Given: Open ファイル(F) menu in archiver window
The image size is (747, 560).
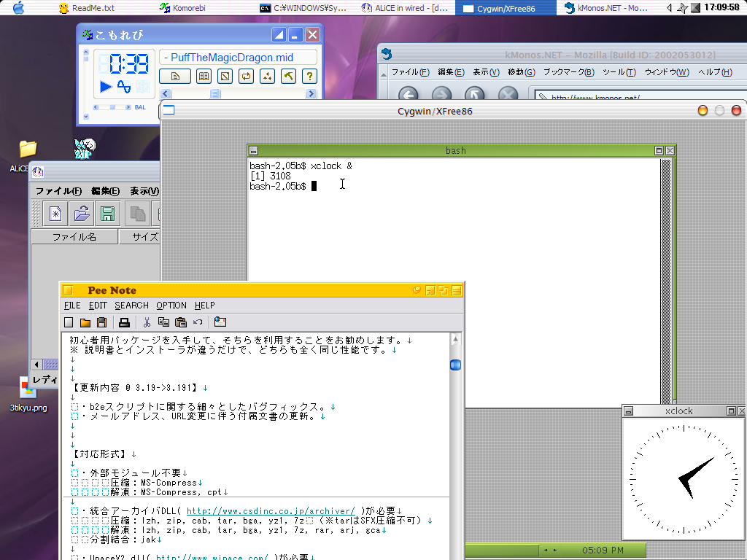Looking at the screenshot, I should [58, 191].
